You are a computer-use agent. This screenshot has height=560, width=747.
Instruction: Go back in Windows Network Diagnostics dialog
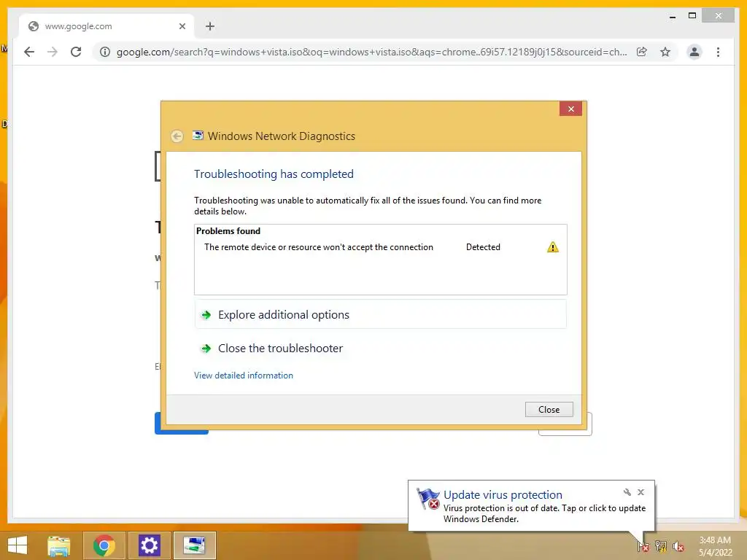[177, 136]
